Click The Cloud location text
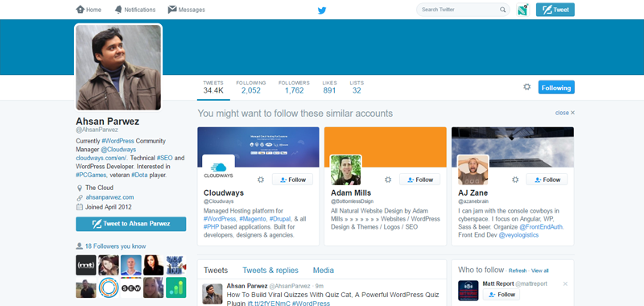 [99, 188]
